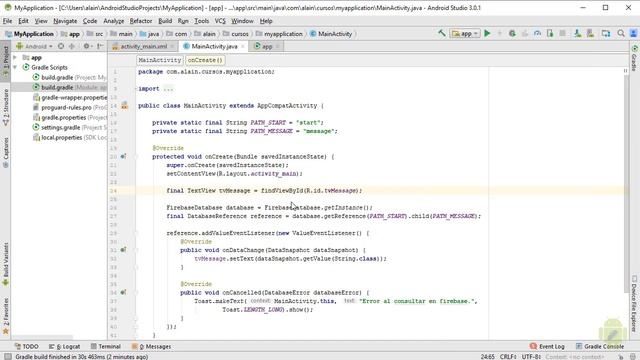The width and height of the screenshot is (640, 360).
Task: Select settings.gradle file in tree
Action: (69, 127)
